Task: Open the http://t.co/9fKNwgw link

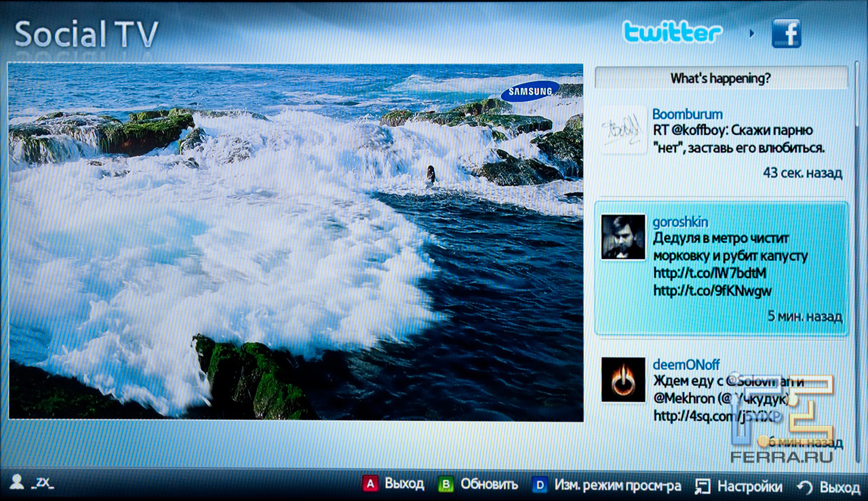Action: coord(712,291)
